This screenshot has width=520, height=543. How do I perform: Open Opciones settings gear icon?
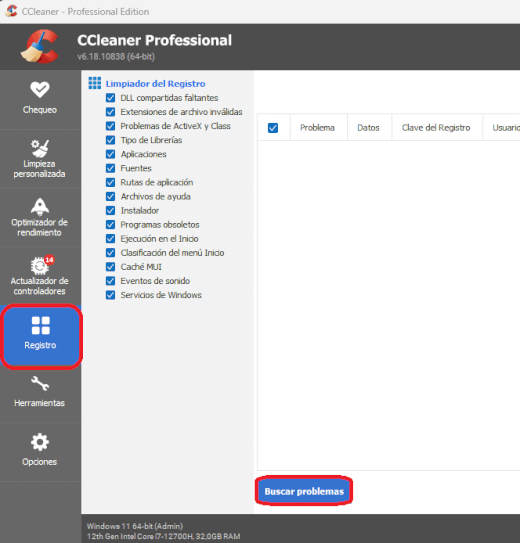(40, 442)
